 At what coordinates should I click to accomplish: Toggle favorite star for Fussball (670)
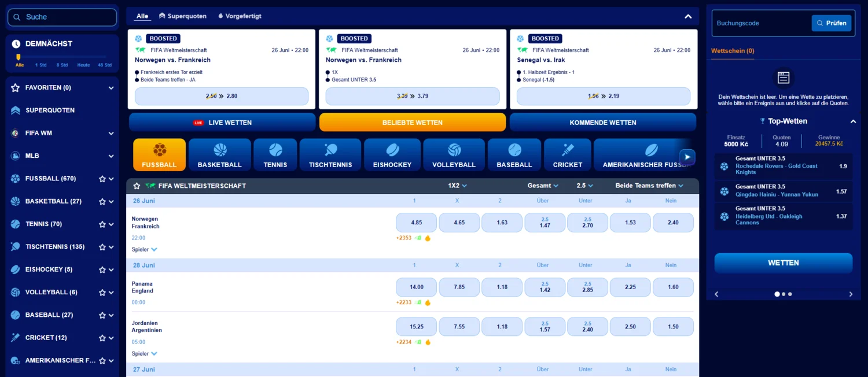(x=102, y=179)
